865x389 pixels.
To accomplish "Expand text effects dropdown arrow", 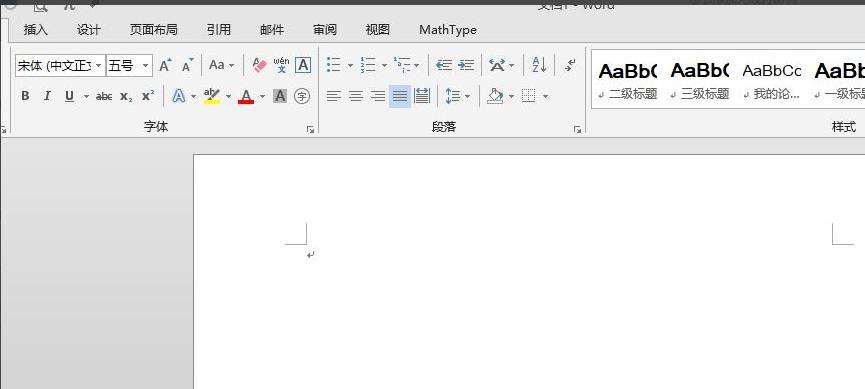I will 193,97.
